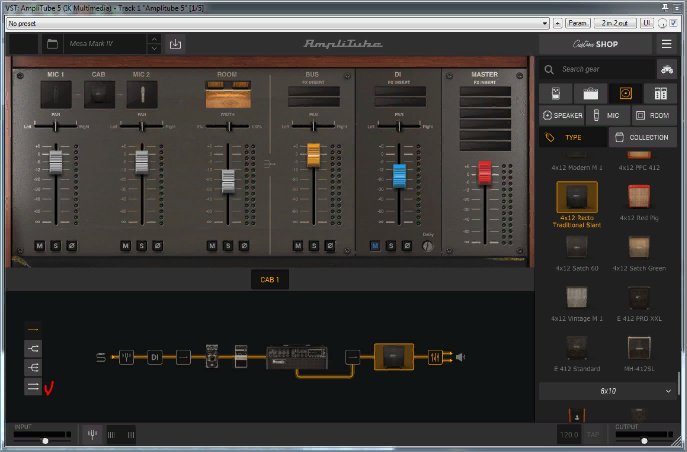687x452 pixels.
Task: Open the tuner block in signal chain
Action: [126, 357]
